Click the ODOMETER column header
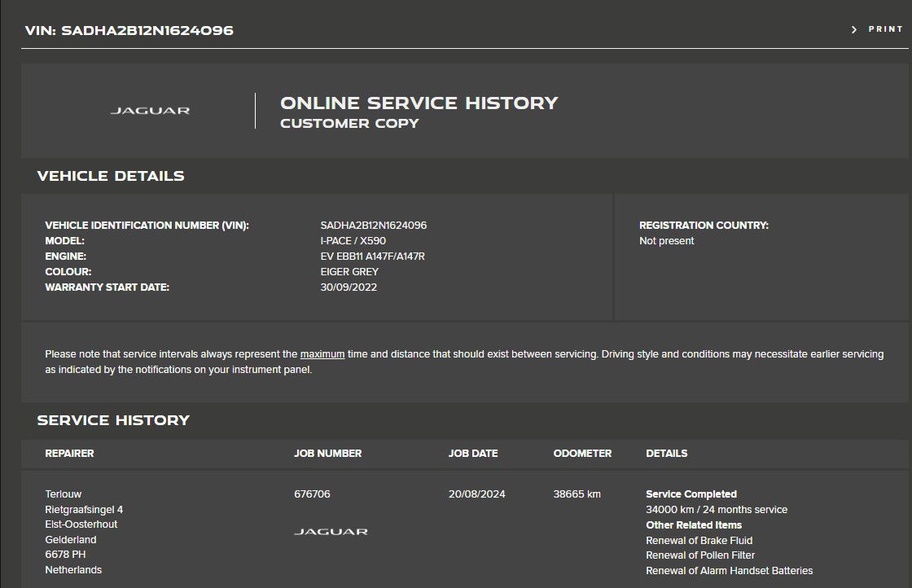 [x=582, y=453]
